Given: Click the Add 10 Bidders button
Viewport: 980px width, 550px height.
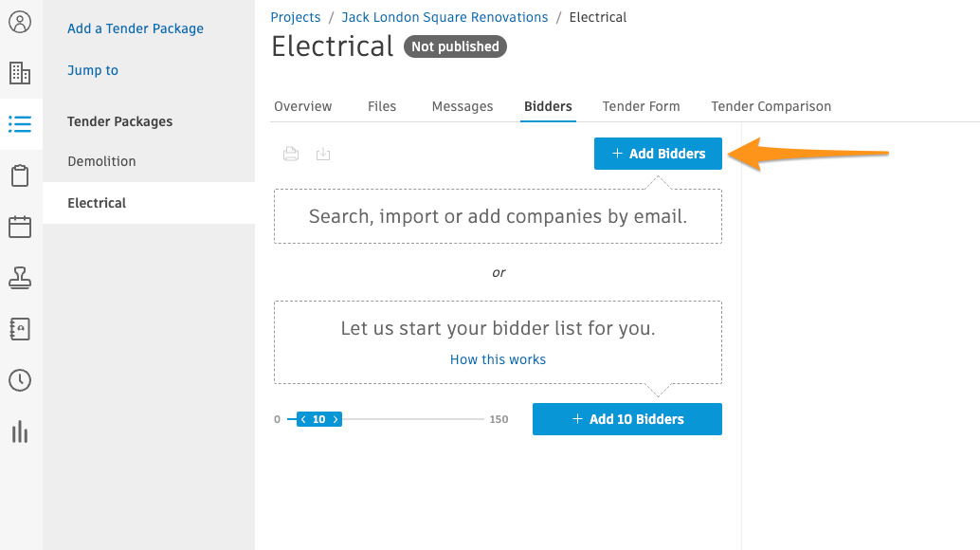Looking at the screenshot, I should [x=627, y=419].
